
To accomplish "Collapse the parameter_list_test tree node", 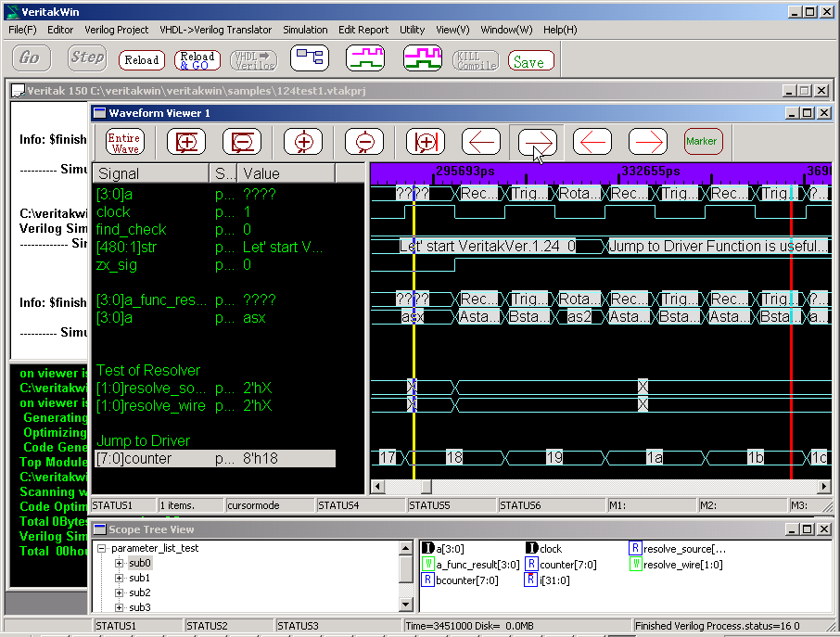I will 101,549.
